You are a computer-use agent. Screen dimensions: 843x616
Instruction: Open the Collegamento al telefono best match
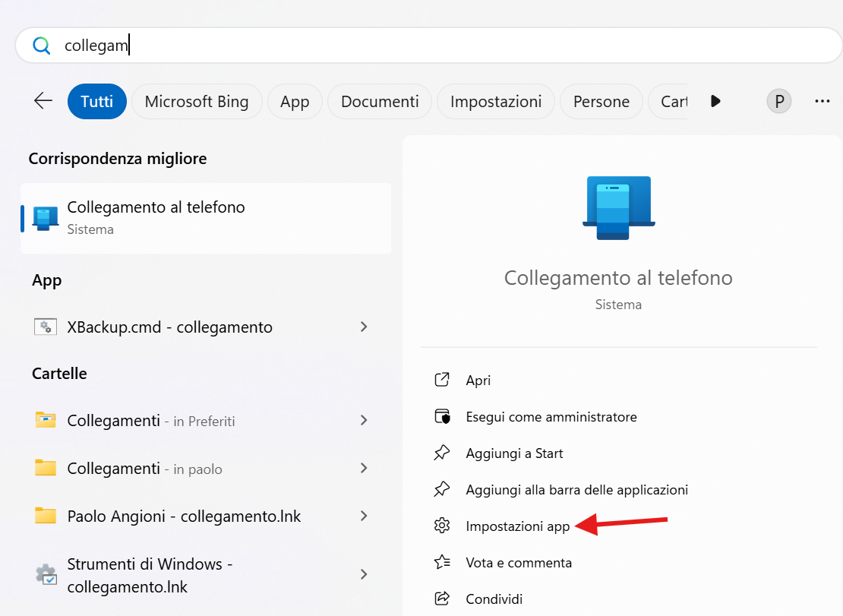point(205,218)
